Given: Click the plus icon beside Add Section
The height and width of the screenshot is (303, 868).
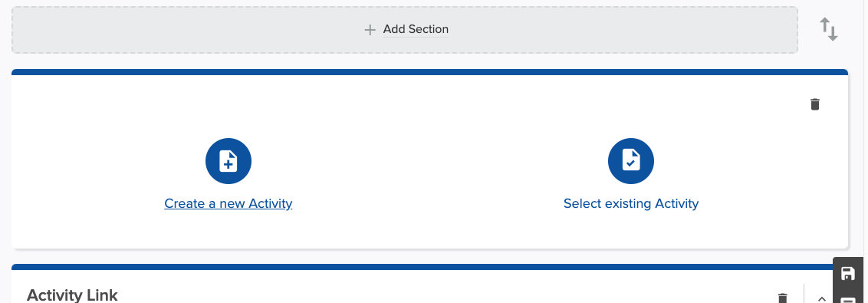Looking at the screenshot, I should 370,30.
